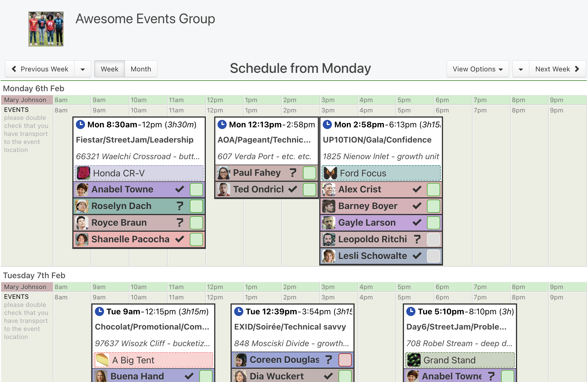Click the A Big Tent cheese icon
This screenshot has width=588, height=382.
pyautogui.click(x=102, y=360)
